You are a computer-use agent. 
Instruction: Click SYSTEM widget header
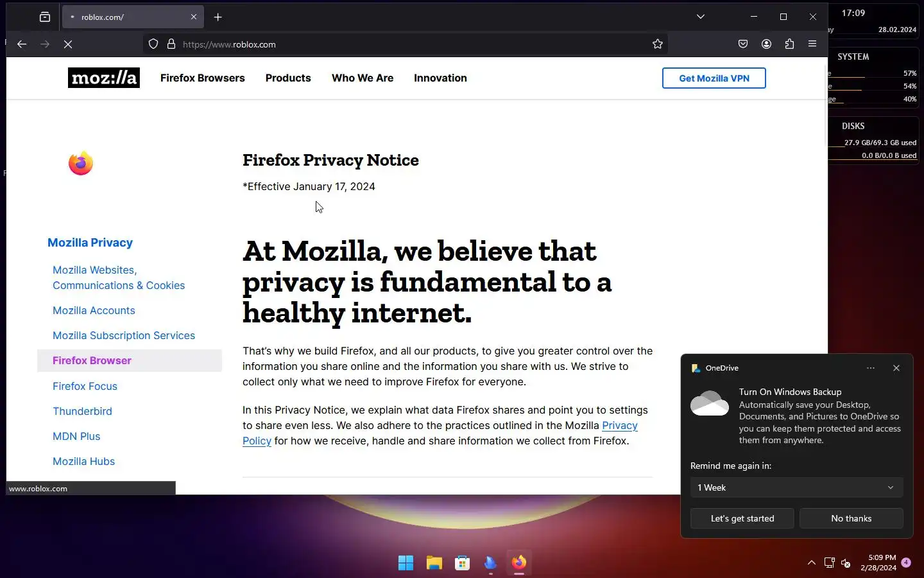pos(853,57)
